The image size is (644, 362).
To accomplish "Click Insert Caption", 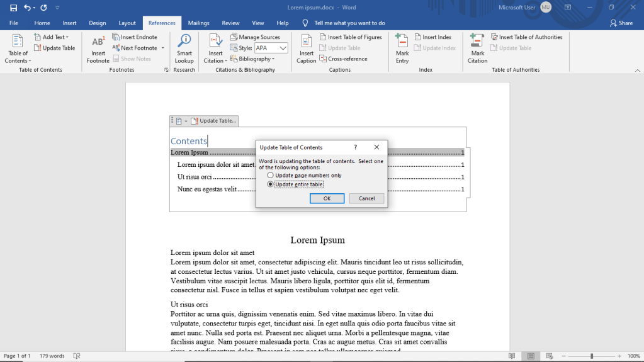I will click(306, 49).
